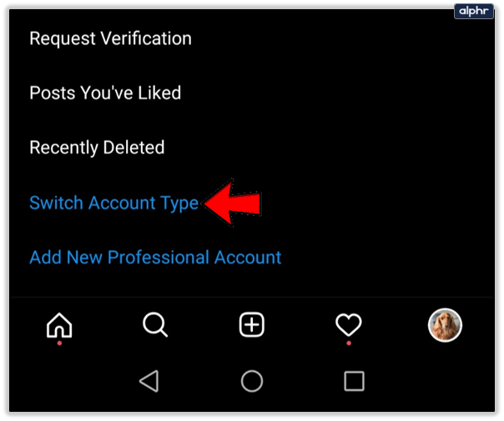Go to the Instagram Home feed icon
Image resolution: width=504 pixels, height=421 pixels.
[59, 325]
